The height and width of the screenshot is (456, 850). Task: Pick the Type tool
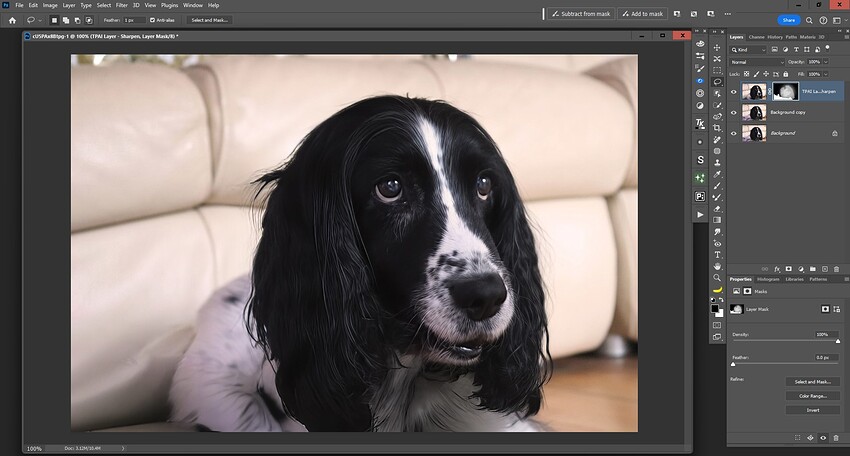(717, 255)
